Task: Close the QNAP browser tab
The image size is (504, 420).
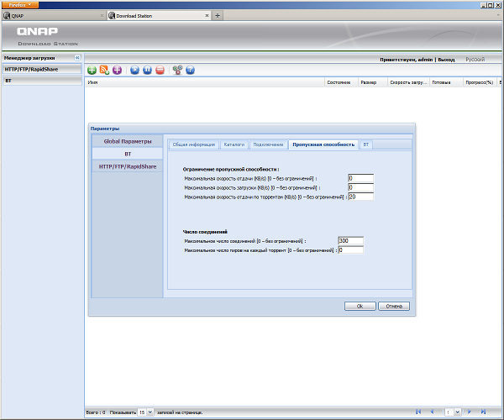Action: (102, 15)
